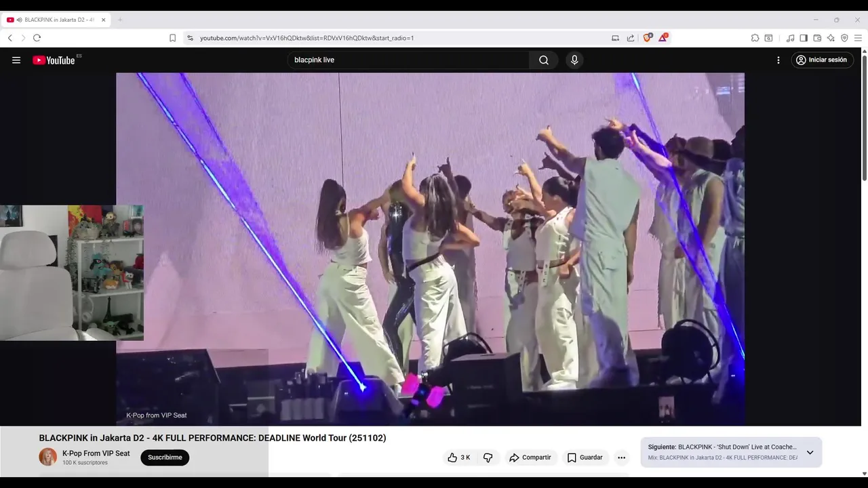Image resolution: width=868 pixels, height=488 pixels.
Task: Open Leo AI sparkle icon
Action: 831,38
